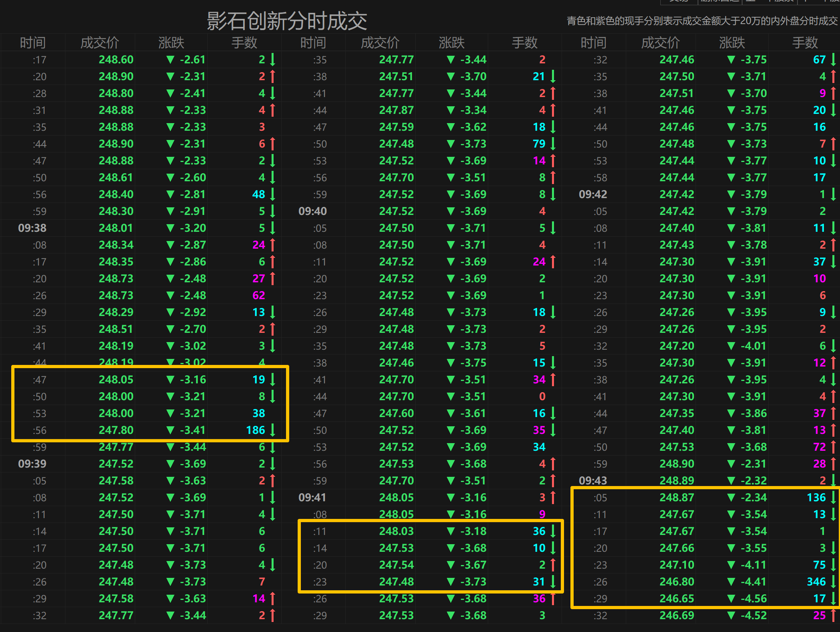Click leftmost 时间 column header
Screen dimensions: 840x632
pyautogui.click(x=33, y=43)
